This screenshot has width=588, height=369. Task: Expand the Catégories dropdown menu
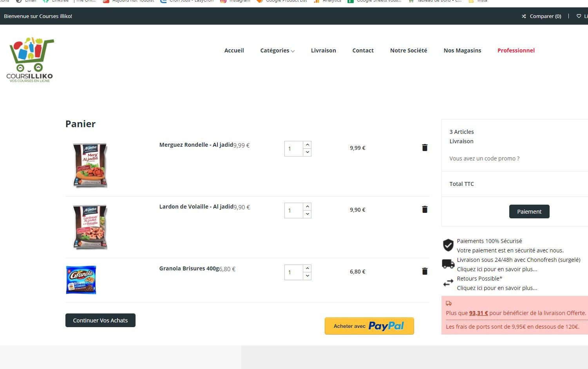tap(277, 50)
